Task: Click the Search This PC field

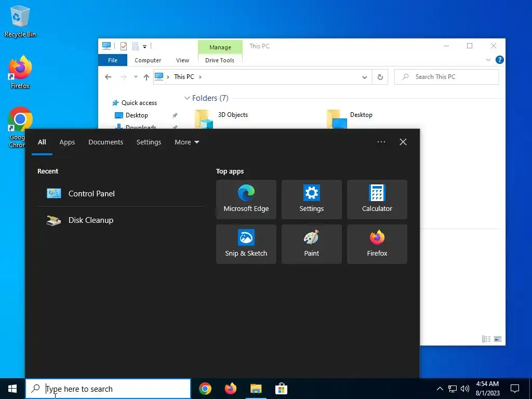Action: (446, 77)
